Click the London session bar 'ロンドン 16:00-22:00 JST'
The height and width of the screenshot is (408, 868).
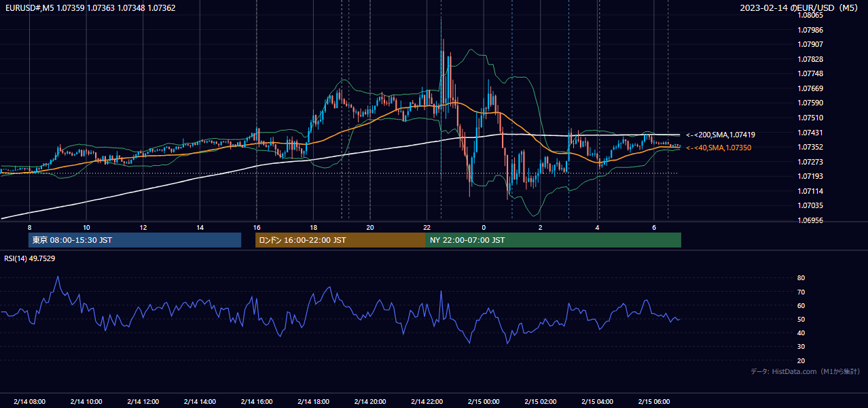pos(340,240)
